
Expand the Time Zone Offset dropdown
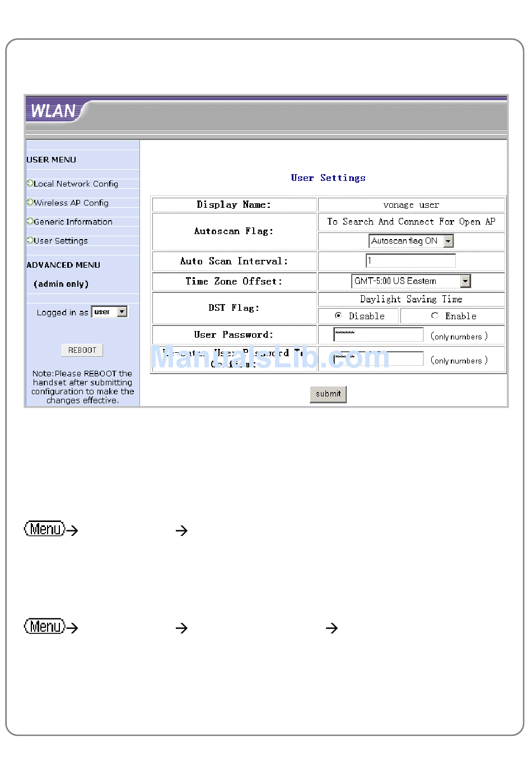coord(411,281)
